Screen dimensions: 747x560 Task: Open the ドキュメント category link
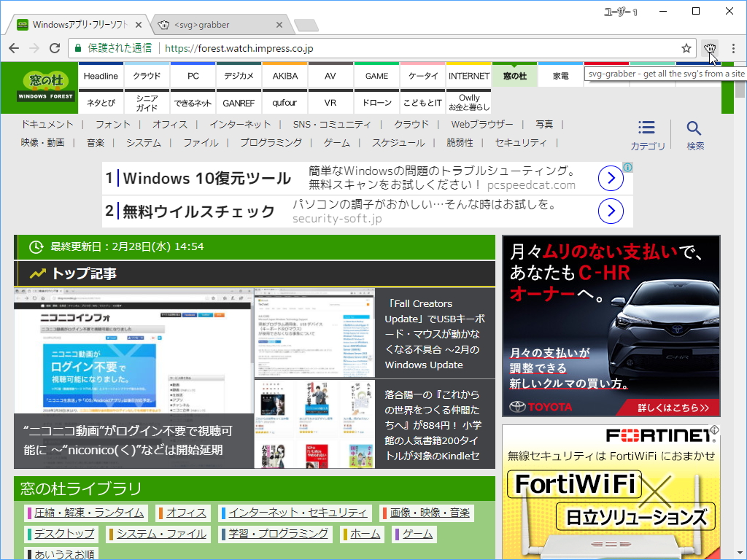(x=47, y=125)
